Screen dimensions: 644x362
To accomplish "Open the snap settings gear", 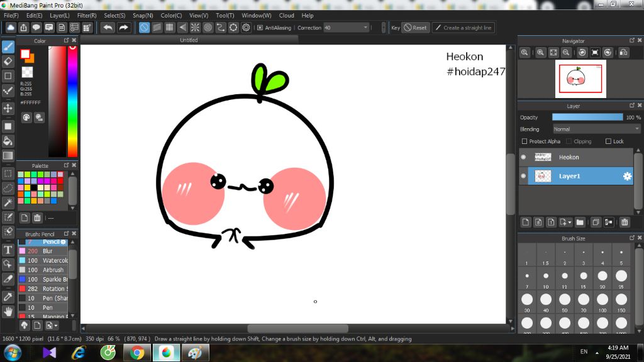I will pyautogui.click(x=246, y=28).
